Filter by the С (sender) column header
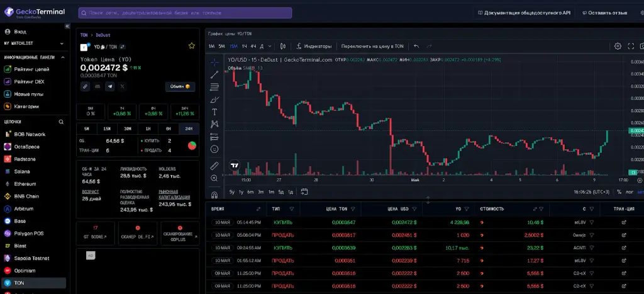 [x=592, y=209]
